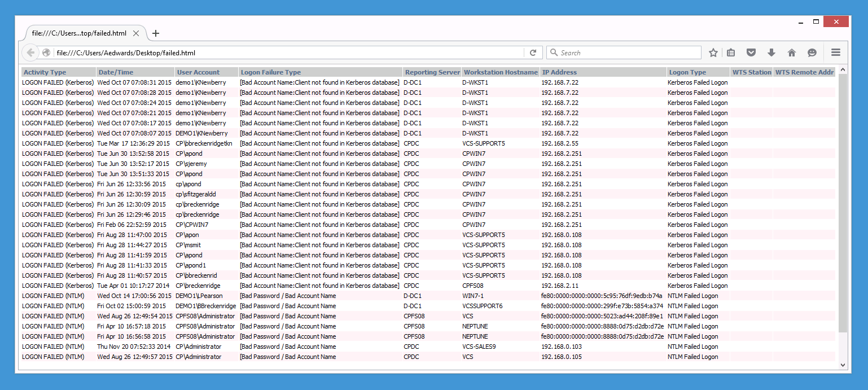Image resolution: width=868 pixels, height=390 pixels.
Task: Click the smiley face chat icon
Action: tap(812, 52)
